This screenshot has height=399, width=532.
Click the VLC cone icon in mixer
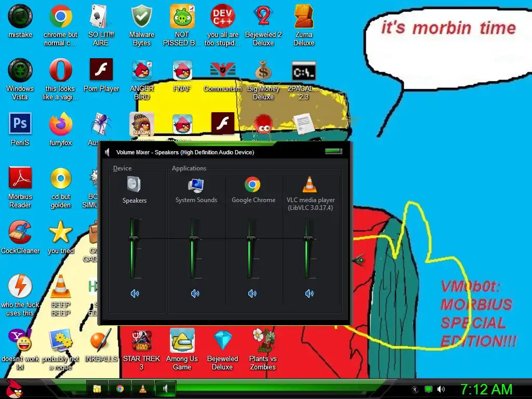point(310,184)
